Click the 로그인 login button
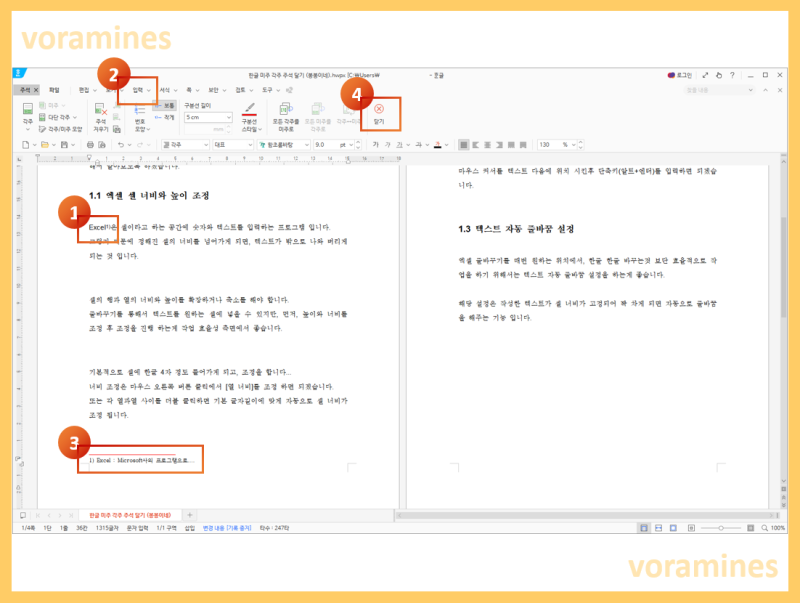The height and width of the screenshot is (603, 800). click(x=680, y=75)
